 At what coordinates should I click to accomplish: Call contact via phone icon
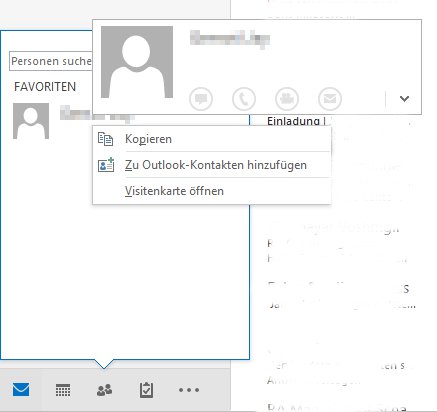244,99
